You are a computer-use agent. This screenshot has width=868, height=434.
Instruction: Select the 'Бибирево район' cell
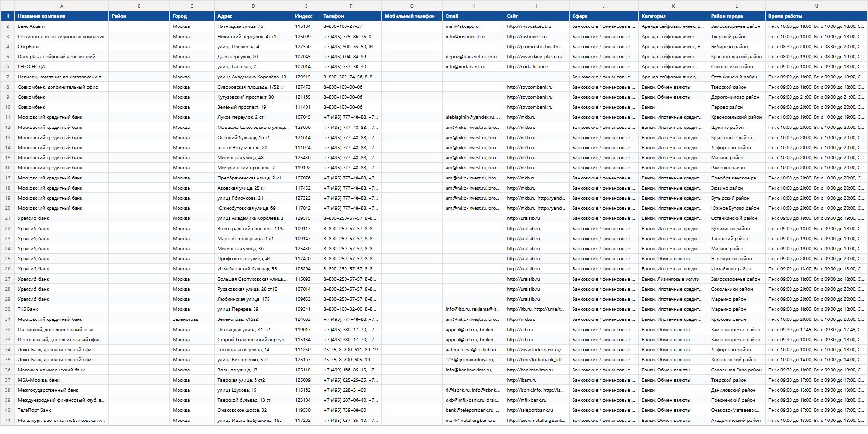[737, 47]
